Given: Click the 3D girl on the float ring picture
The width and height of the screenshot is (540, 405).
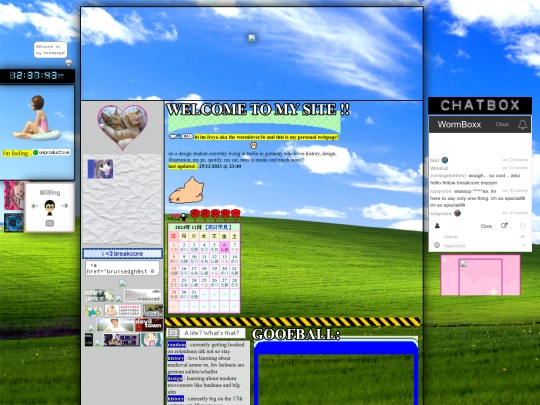Looking at the screenshot, I should tap(37, 119).
